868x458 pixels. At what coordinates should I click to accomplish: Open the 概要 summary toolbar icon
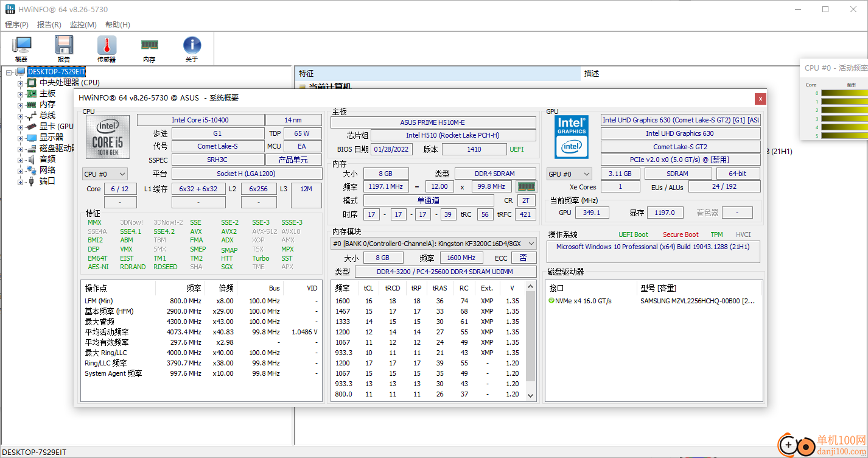21,46
